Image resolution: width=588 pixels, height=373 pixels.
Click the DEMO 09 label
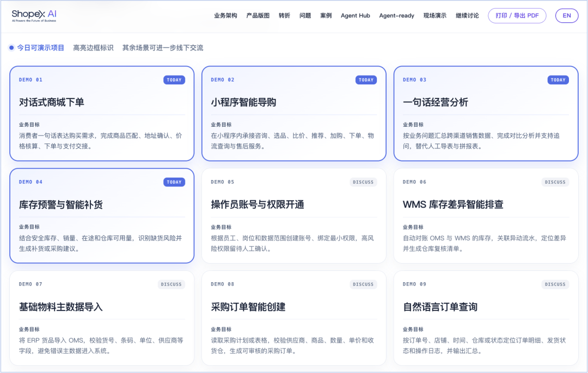[x=415, y=284]
